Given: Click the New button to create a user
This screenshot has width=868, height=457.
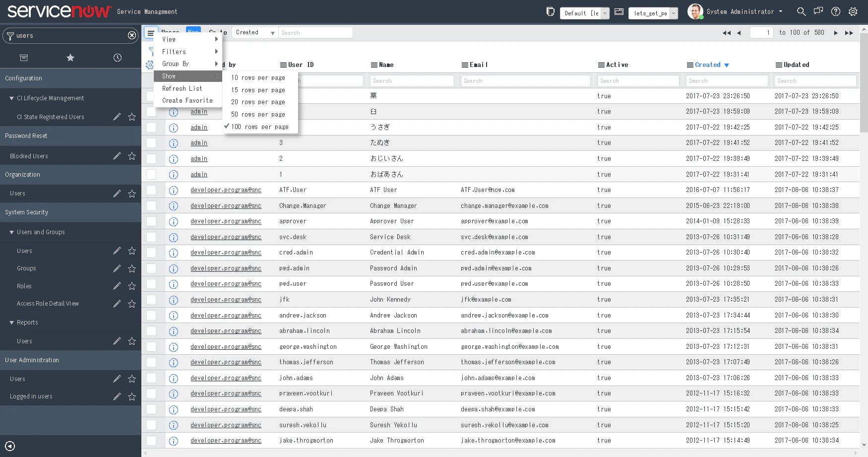Looking at the screenshot, I should tap(193, 31).
